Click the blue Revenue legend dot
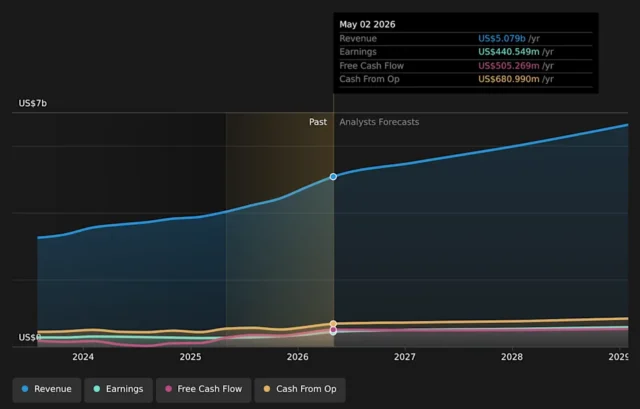 click(x=25, y=389)
